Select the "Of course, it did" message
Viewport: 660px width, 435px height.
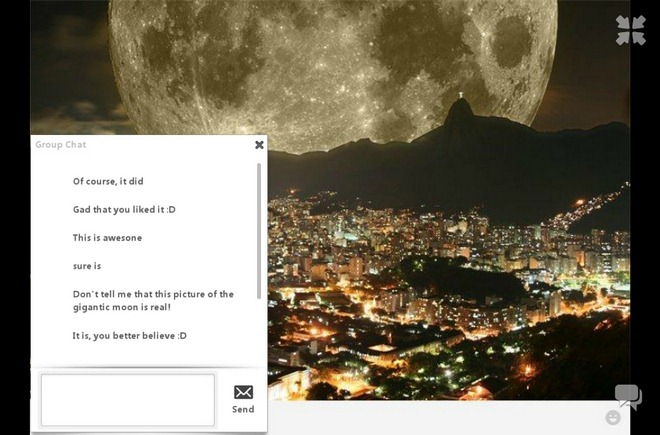(x=108, y=181)
